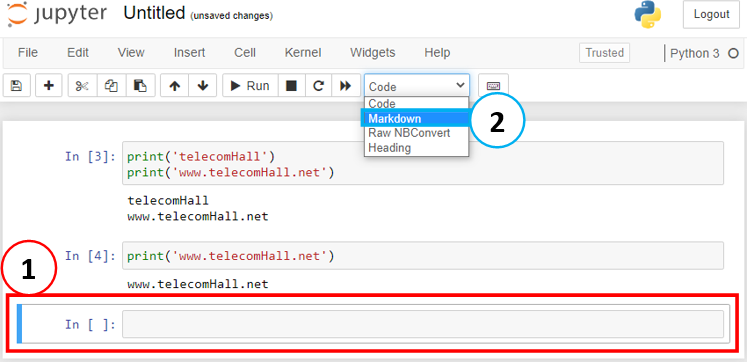
Task: Click the Python logo icon
Action: [648, 14]
